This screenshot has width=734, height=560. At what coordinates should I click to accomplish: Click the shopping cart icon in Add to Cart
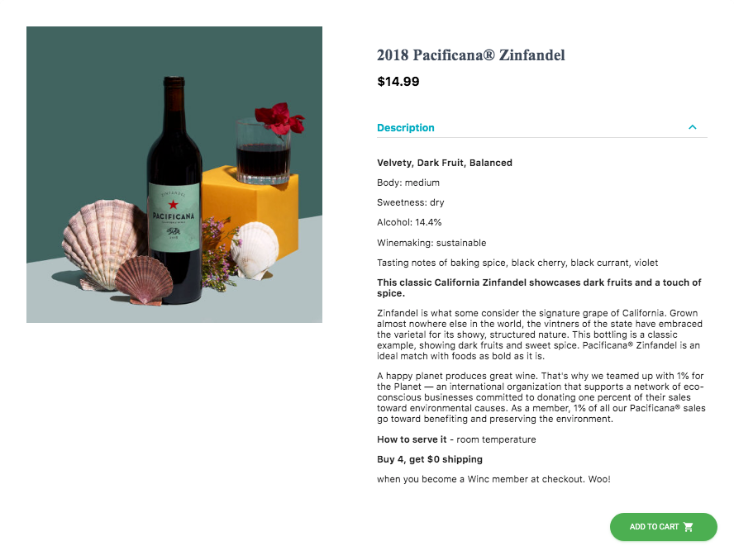pos(688,527)
